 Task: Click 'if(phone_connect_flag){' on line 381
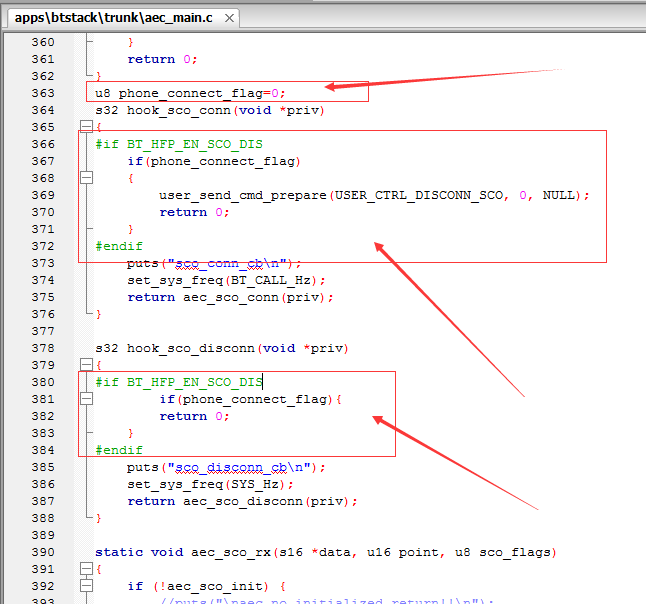[x=250, y=399]
